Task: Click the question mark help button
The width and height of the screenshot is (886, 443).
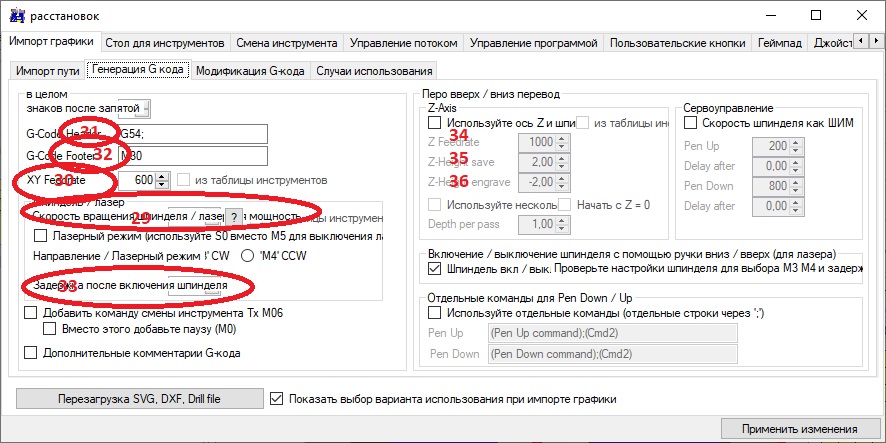Action: click(233, 218)
